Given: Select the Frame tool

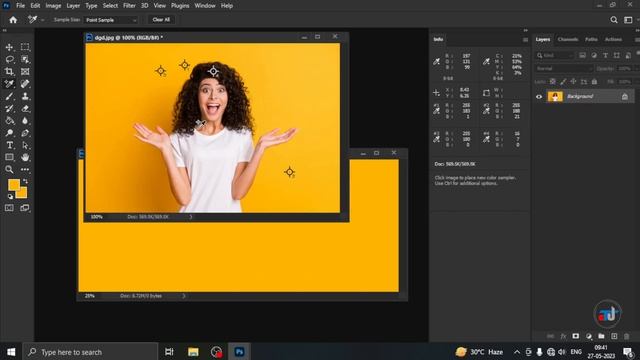Looking at the screenshot, I should coord(25,72).
